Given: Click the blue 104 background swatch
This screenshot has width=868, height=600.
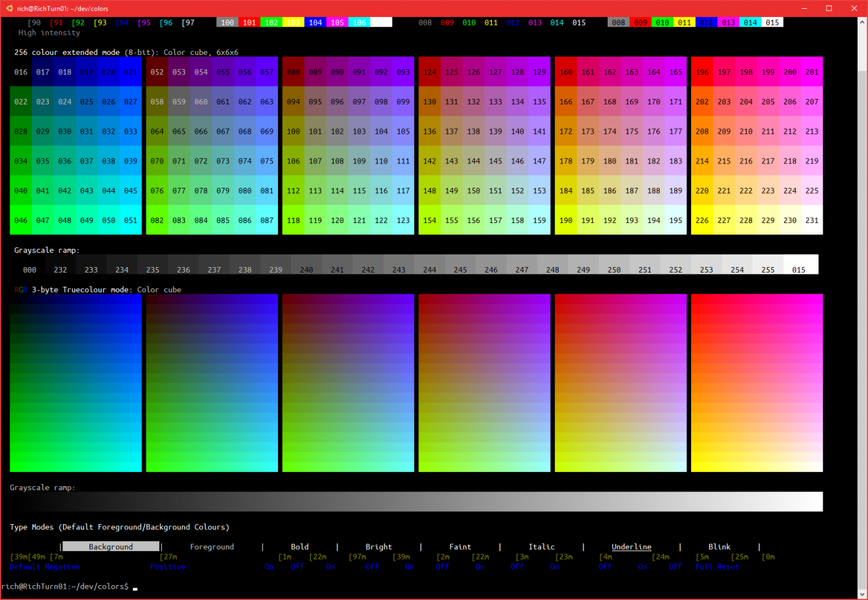Looking at the screenshot, I should 315,22.
